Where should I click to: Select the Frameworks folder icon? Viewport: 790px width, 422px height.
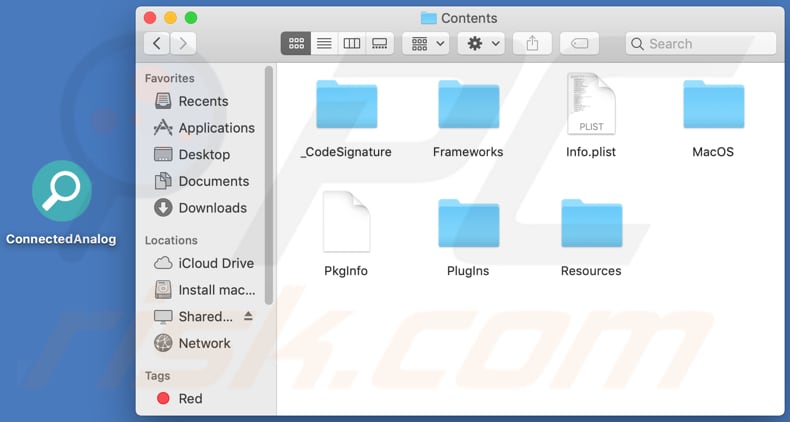click(469, 104)
